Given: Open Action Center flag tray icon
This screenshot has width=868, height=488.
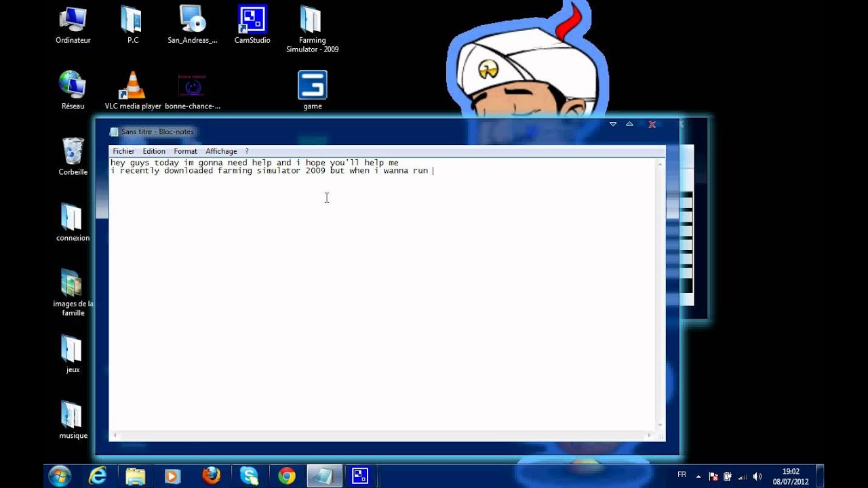Looking at the screenshot, I should point(713,476).
